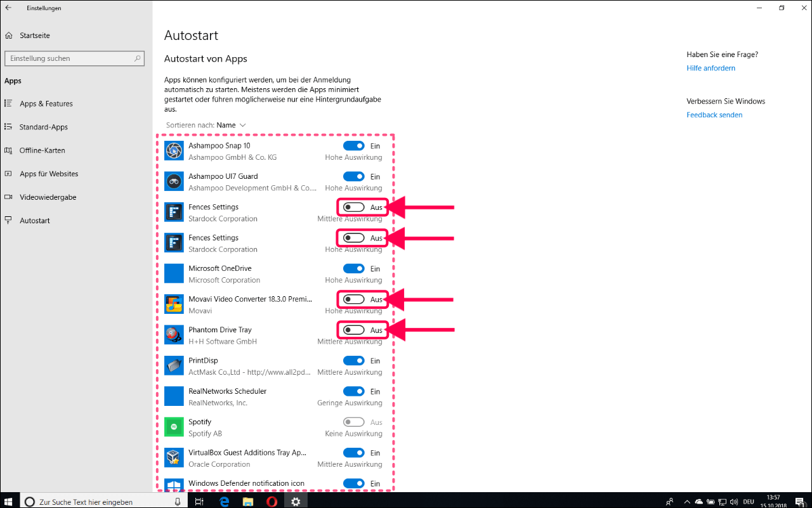
Task: Open Apps & Features section
Action: click(x=46, y=104)
